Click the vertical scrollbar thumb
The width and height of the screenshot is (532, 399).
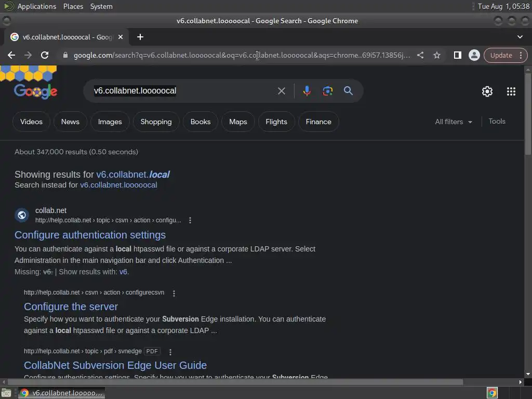click(528, 114)
